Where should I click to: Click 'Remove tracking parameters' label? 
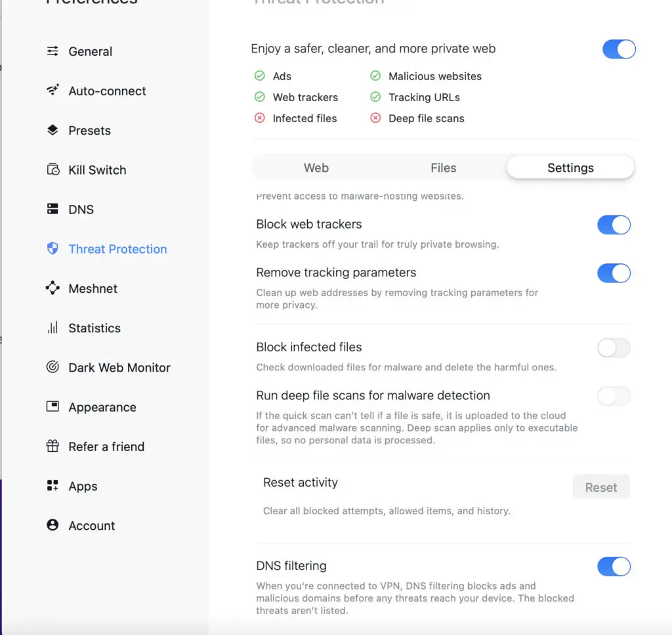(336, 273)
